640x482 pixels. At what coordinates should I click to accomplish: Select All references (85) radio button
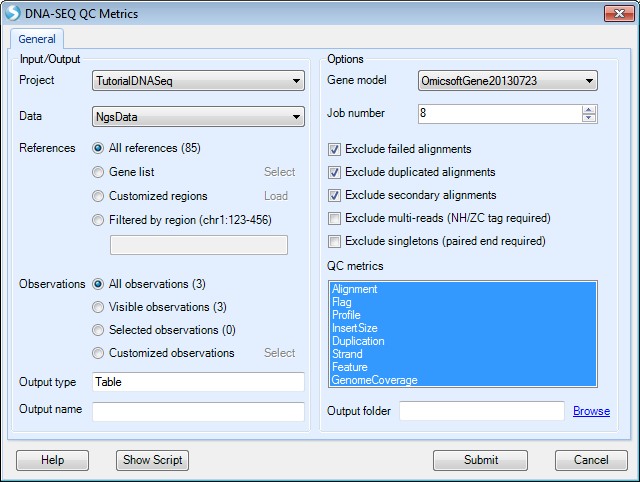point(98,148)
